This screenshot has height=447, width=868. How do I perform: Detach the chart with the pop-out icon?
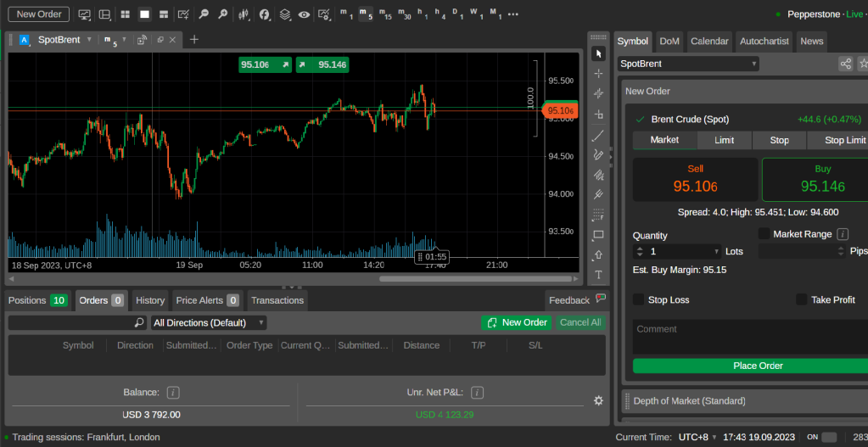coord(160,40)
